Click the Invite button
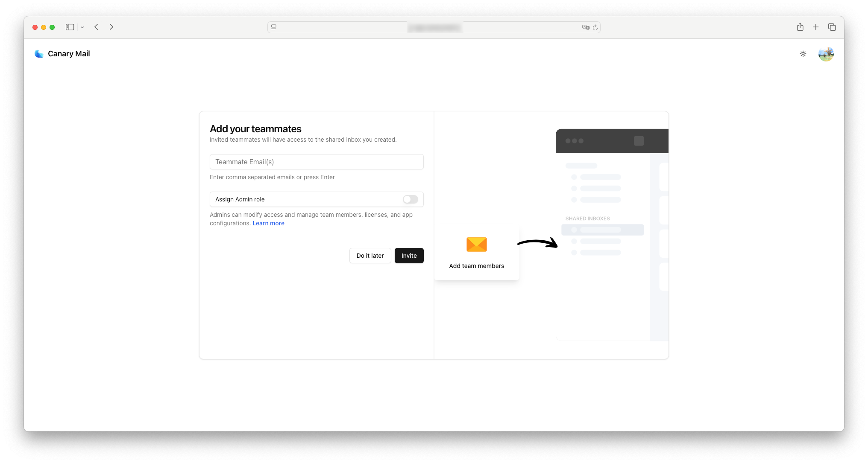This screenshot has width=868, height=463. tap(409, 256)
